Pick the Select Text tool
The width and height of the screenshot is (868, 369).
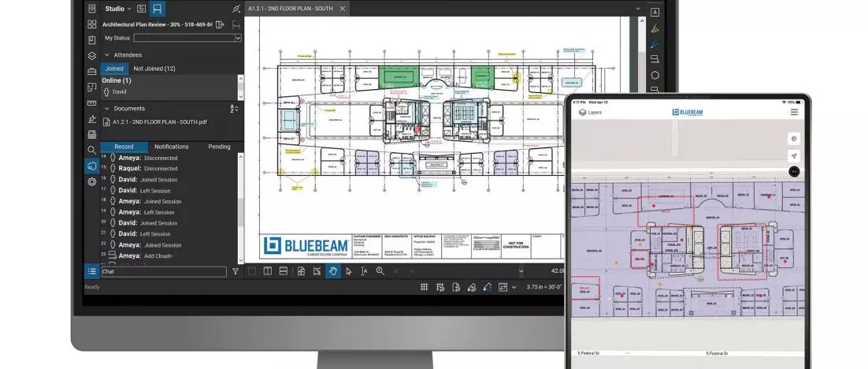[x=364, y=271]
